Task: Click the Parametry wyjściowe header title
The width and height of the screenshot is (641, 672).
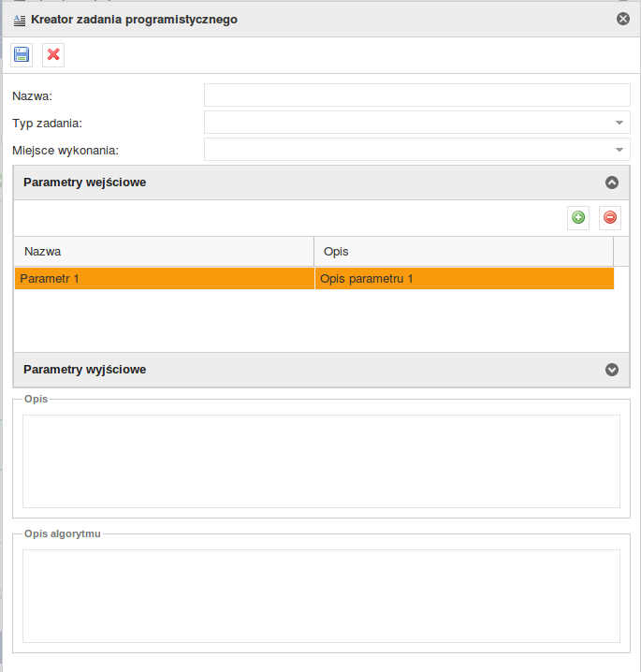Action: pyautogui.click(x=85, y=370)
